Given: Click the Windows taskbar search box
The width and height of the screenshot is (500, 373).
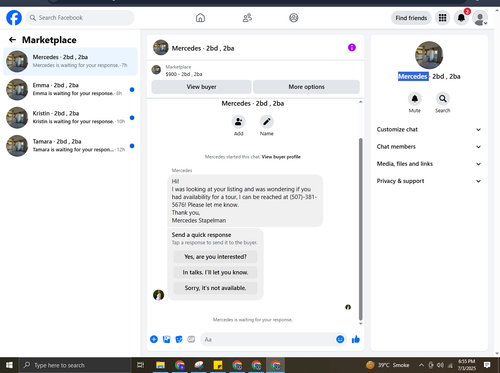Looking at the screenshot, I should tap(75, 365).
